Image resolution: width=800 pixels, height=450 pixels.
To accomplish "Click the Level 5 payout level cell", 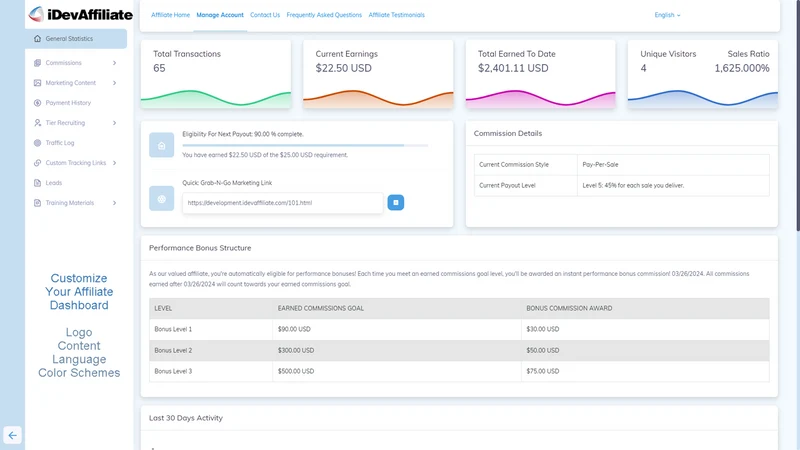I will pos(673,186).
